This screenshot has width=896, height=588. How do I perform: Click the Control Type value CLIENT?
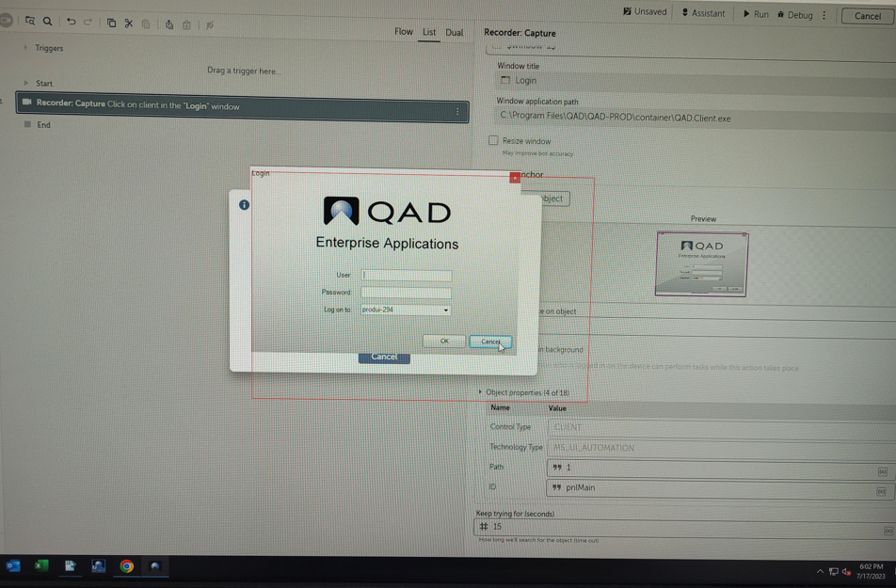coord(721,427)
